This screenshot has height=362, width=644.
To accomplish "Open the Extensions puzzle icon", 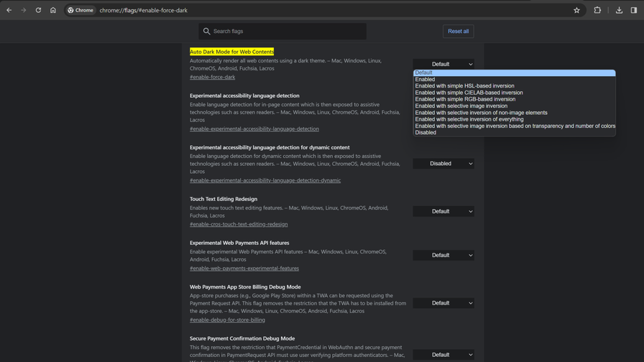I will (x=597, y=10).
